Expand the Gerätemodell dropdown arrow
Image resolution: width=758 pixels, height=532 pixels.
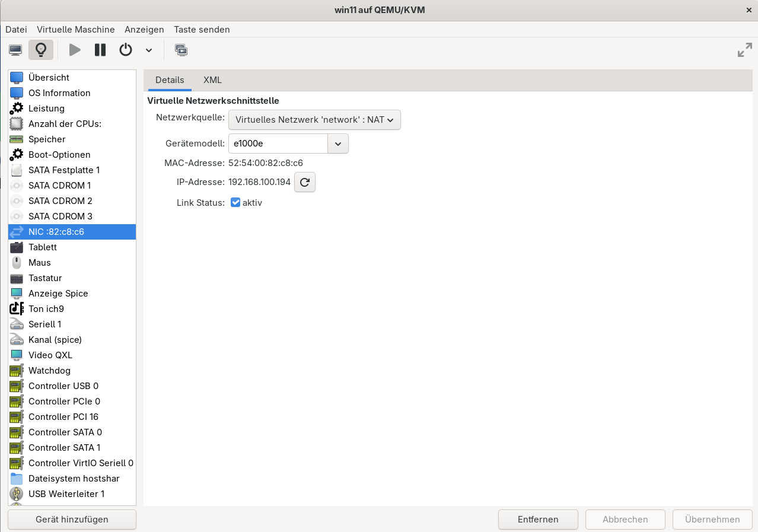(x=338, y=144)
